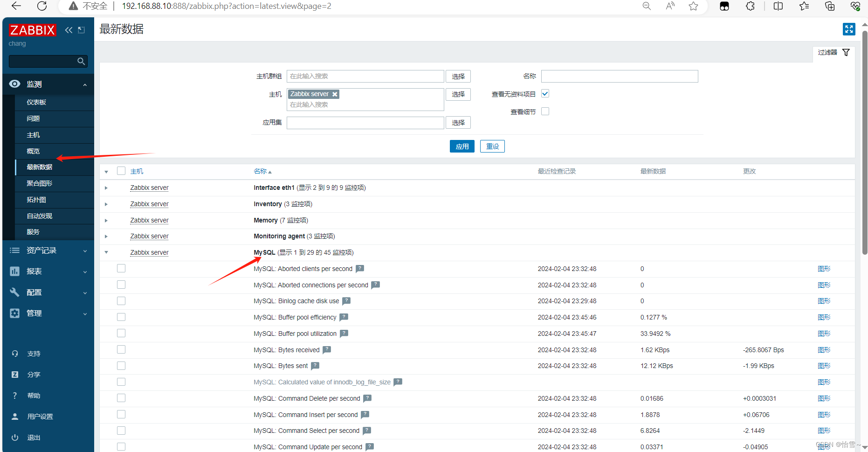868x452 pixels.
Task: Expand the Memory group
Action: tap(106, 221)
